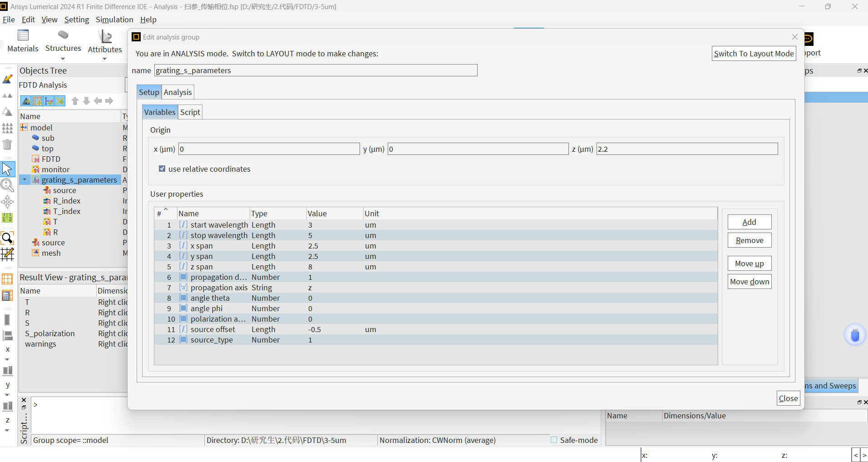The height and width of the screenshot is (462, 868).
Task: Open the Attributes dropdown arrow
Action: pyautogui.click(x=104, y=59)
